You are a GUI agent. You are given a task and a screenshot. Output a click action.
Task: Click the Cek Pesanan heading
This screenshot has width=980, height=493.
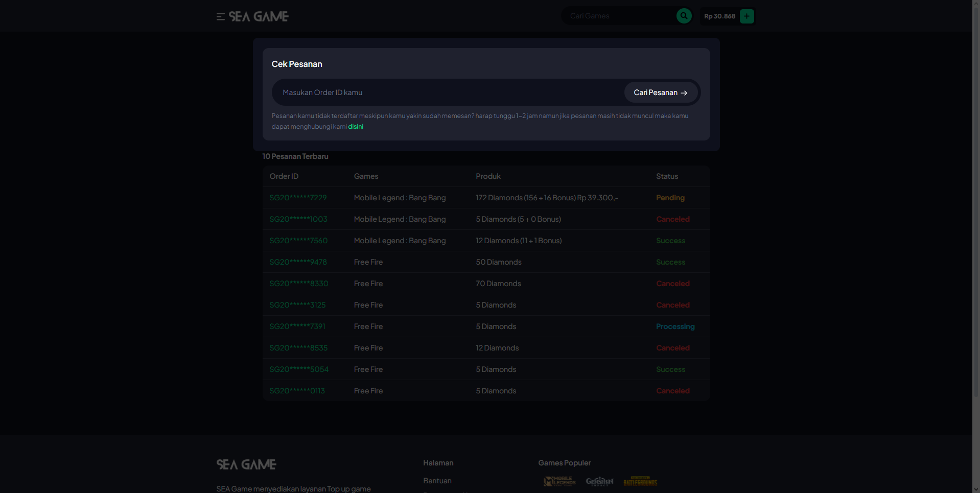(297, 64)
